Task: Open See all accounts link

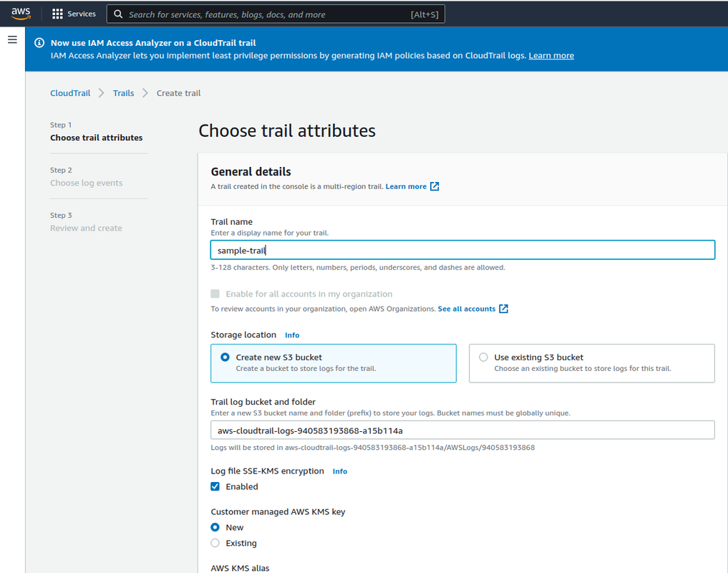Action: pos(467,309)
